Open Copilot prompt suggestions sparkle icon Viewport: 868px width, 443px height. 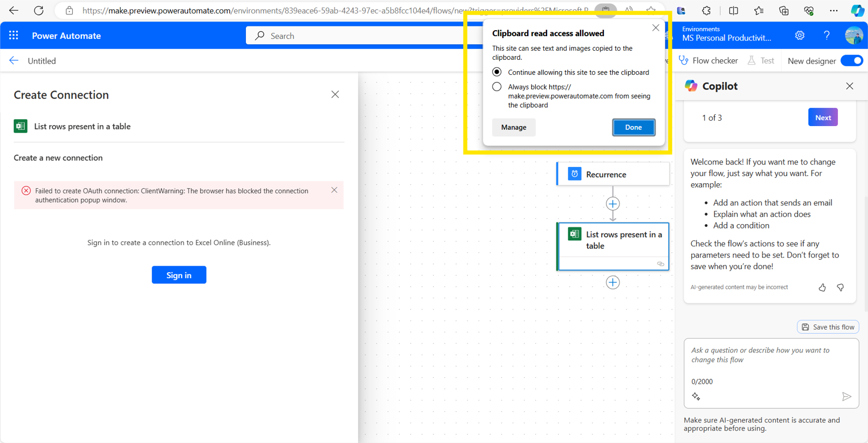coord(697,397)
